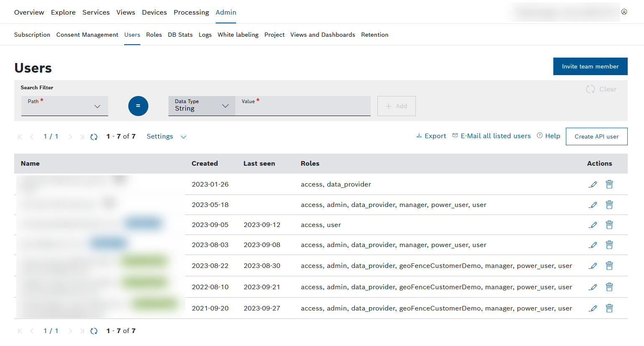The image size is (644, 346).
Task: Click the Create API user button
Action: 596,136
